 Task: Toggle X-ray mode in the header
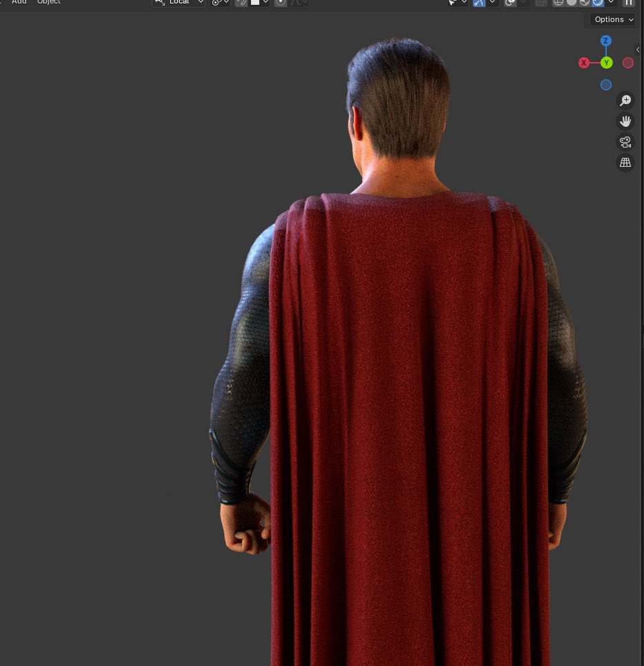point(541,3)
